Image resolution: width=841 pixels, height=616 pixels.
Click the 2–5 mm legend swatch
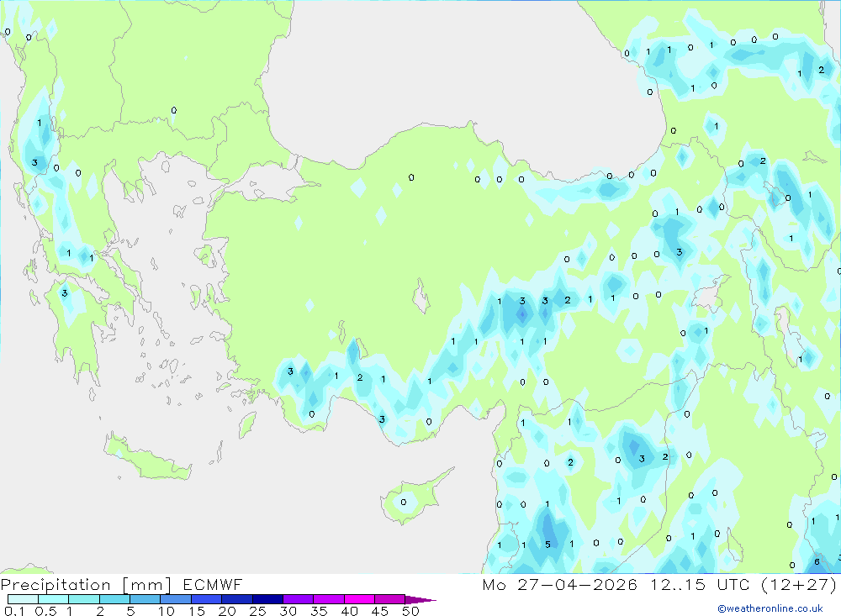click(114, 599)
